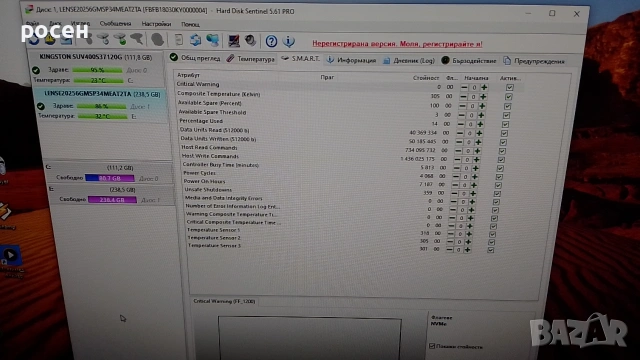This screenshot has width=640, height=360.
Task: Toggle the Покажи стойности checkbox
Action: tap(432, 346)
